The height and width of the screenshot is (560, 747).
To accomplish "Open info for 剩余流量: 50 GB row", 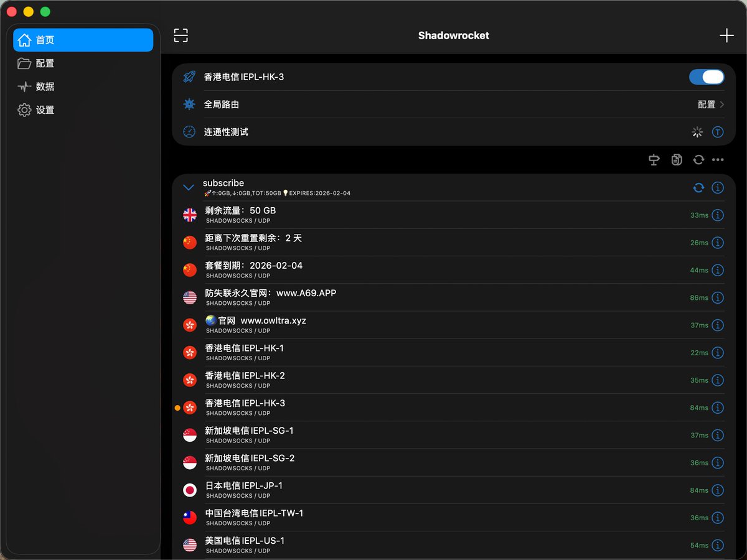I will click(x=718, y=215).
